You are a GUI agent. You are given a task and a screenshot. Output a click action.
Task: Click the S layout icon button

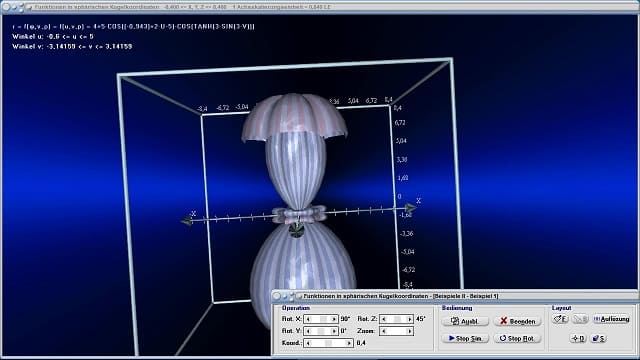click(x=598, y=338)
